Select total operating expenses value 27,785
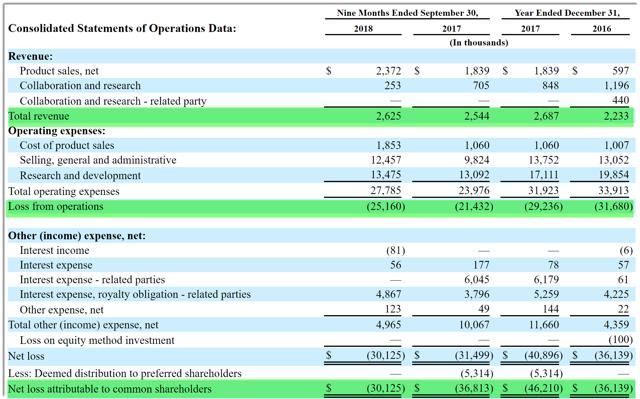 coord(386,191)
